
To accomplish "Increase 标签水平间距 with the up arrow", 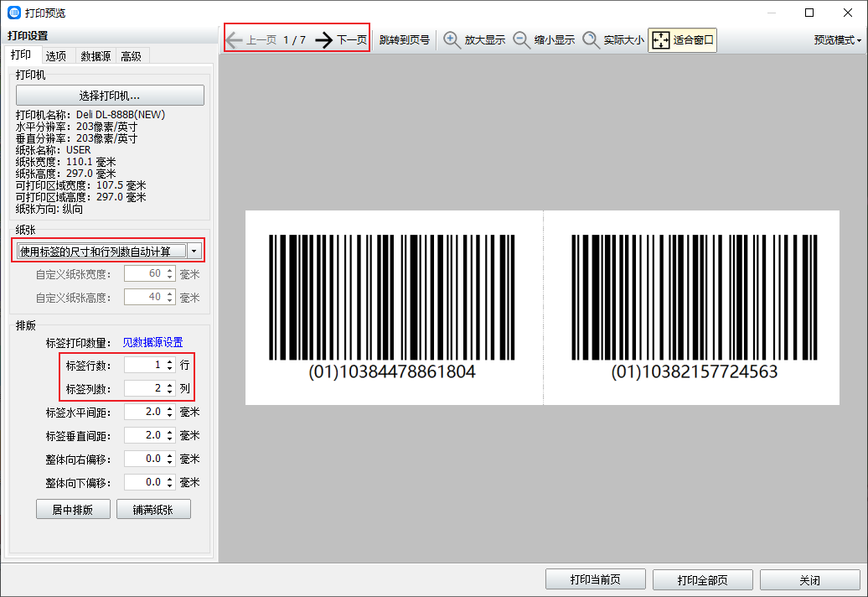I will point(170,408).
